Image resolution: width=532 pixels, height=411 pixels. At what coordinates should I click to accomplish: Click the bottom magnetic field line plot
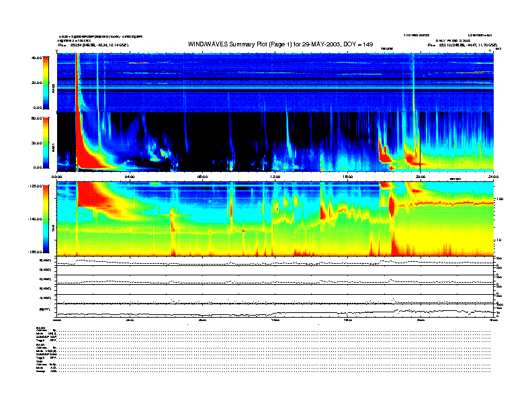tap(275, 311)
